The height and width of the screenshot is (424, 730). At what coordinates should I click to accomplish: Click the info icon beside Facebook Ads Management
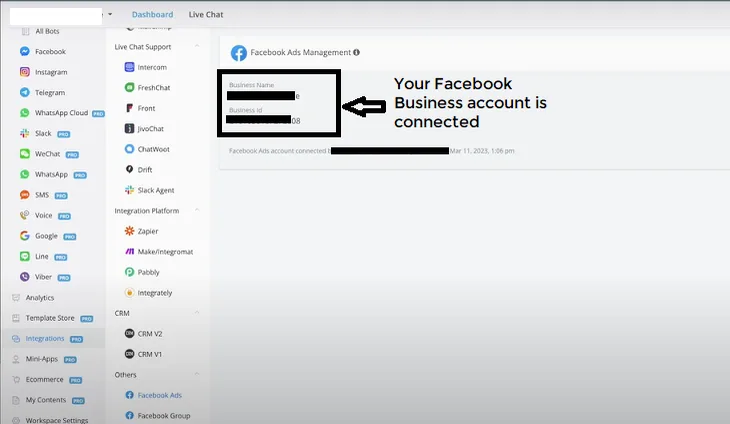coord(357,52)
